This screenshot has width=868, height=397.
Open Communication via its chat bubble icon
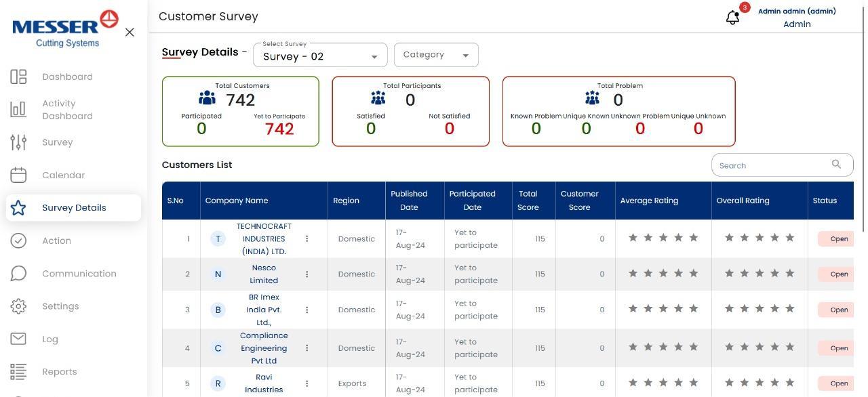18,273
